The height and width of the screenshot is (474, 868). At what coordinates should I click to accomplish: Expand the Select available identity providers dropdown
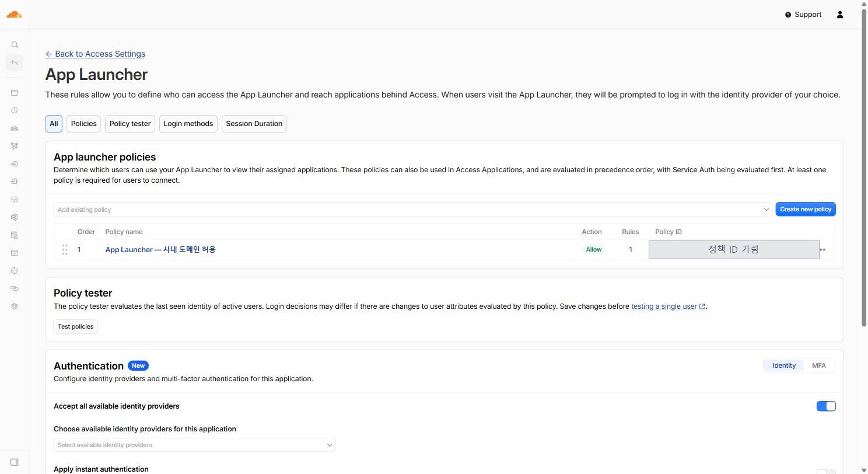194,445
